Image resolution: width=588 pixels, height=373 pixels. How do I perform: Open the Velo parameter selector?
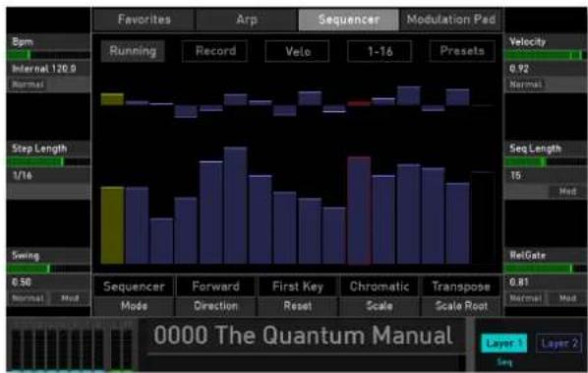[297, 51]
